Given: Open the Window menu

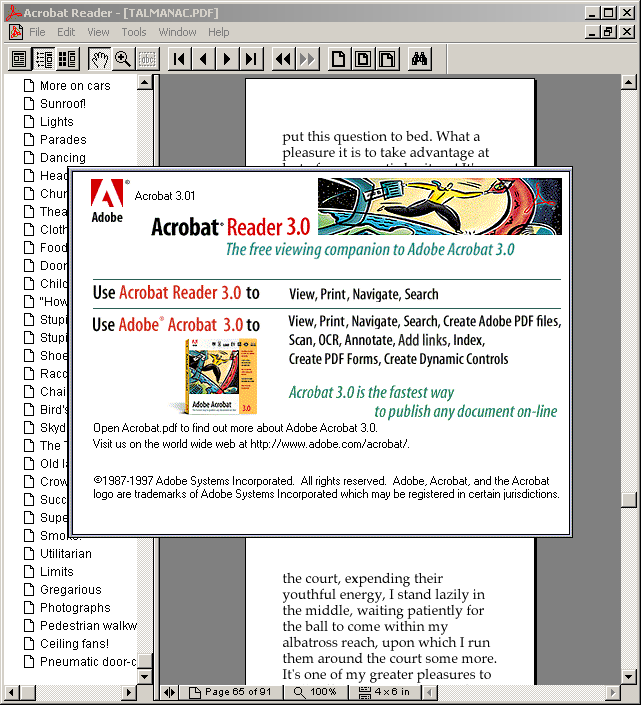Looking at the screenshot, I should pyautogui.click(x=178, y=32).
